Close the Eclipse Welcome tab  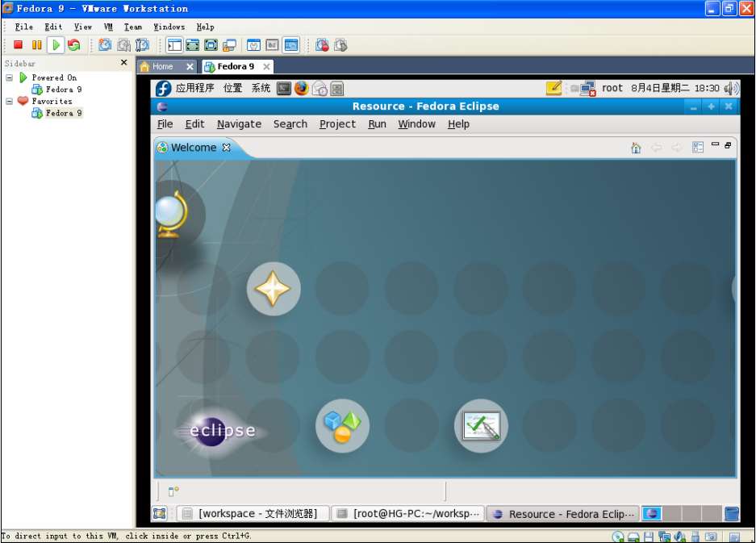[x=226, y=148]
